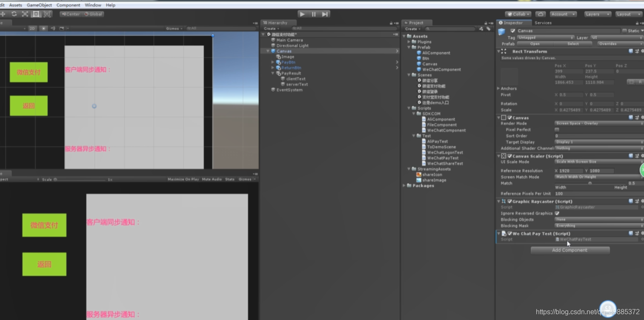Screen dimensions: 644x320
Task: Switch to the Services tab
Action: click(543, 23)
